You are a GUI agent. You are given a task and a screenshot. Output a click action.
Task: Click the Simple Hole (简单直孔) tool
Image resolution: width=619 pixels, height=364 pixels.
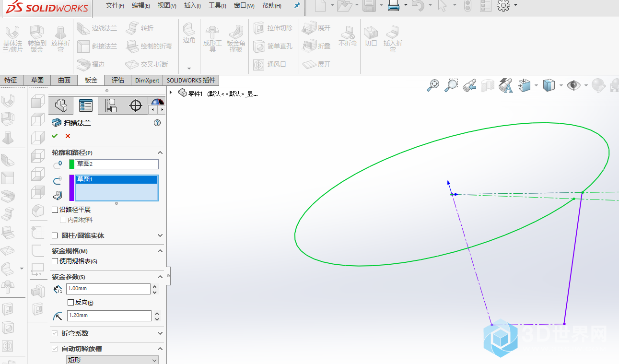click(273, 46)
